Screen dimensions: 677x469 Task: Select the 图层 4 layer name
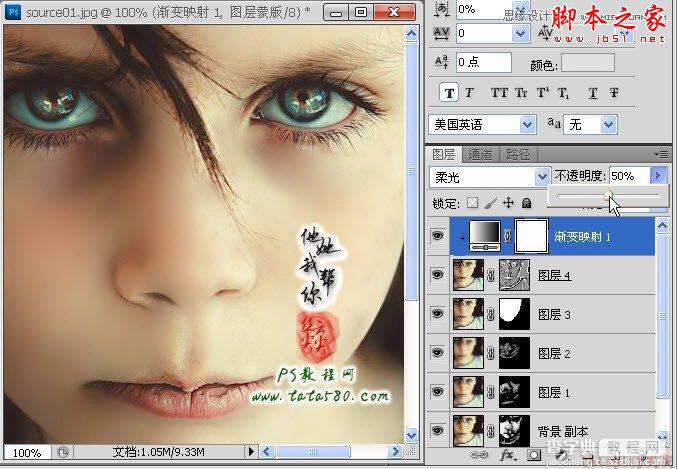(554, 276)
